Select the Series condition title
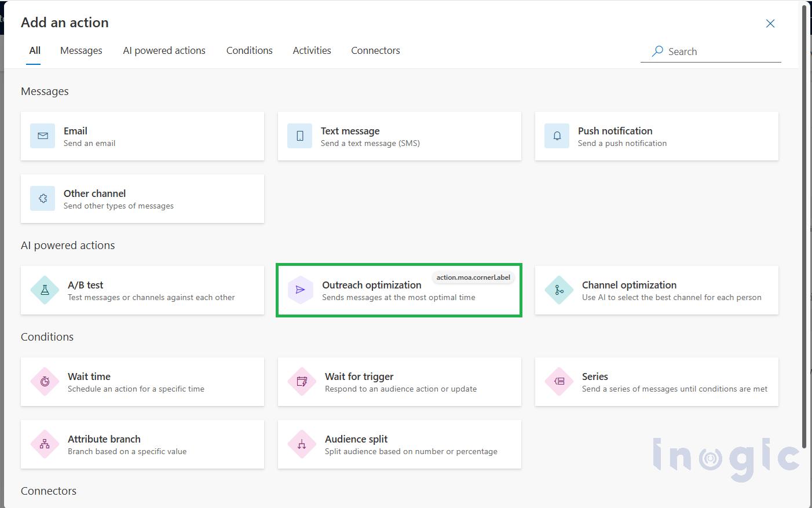812x508 pixels. pos(595,377)
